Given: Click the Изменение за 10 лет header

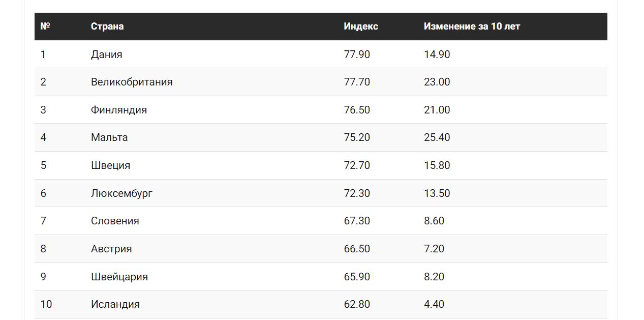Looking at the screenshot, I should (471, 26).
